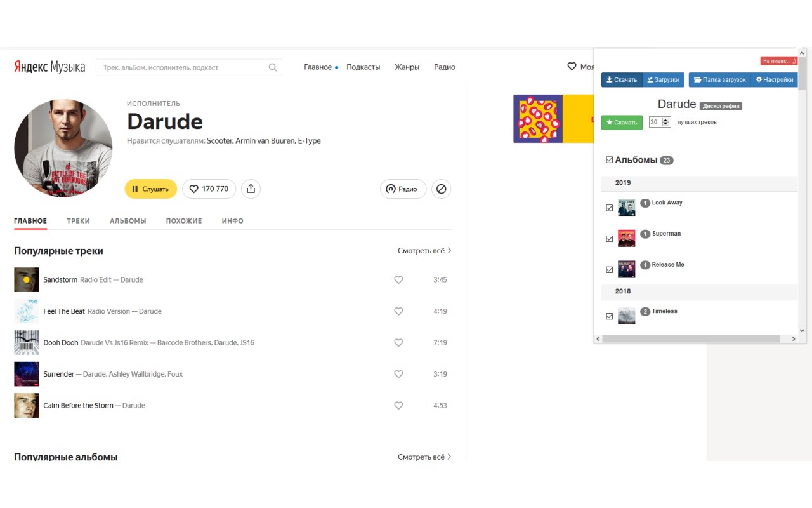Uncheck the Timeless album checkbox
The height and width of the screenshot is (508, 812).
610,316
